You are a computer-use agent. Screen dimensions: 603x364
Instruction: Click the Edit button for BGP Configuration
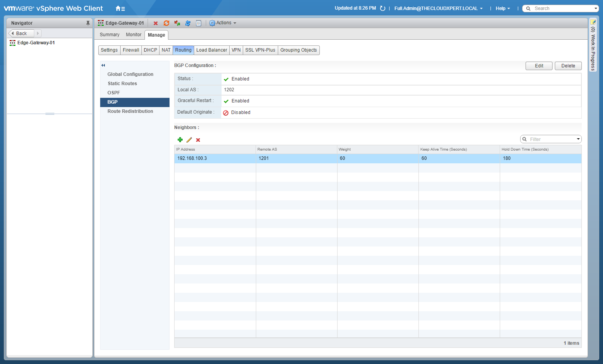(539, 66)
